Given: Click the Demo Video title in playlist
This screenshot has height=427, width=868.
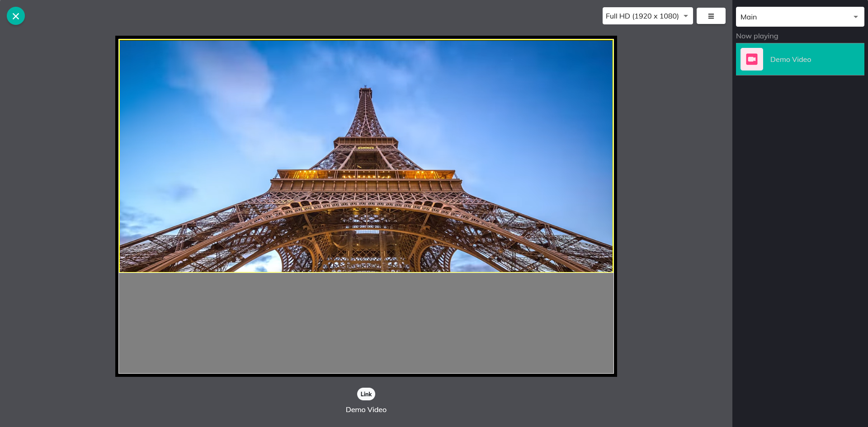Looking at the screenshot, I should (790, 59).
